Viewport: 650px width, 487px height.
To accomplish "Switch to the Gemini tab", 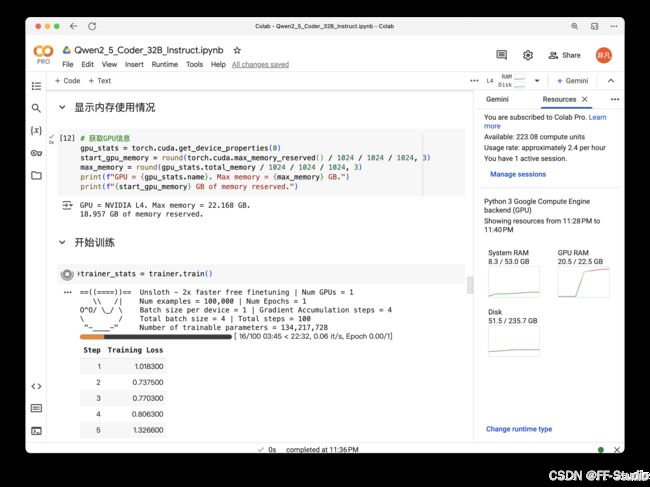I will (497, 99).
